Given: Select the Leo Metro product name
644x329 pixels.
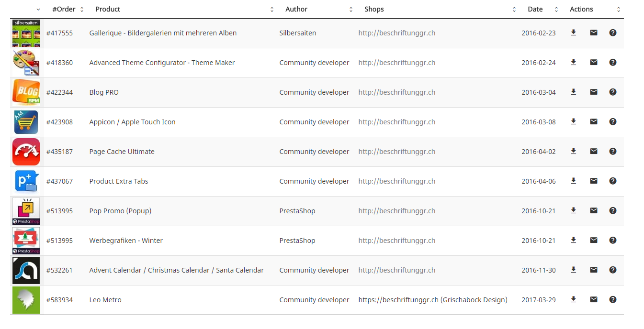Looking at the screenshot, I should click(x=105, y=300).
